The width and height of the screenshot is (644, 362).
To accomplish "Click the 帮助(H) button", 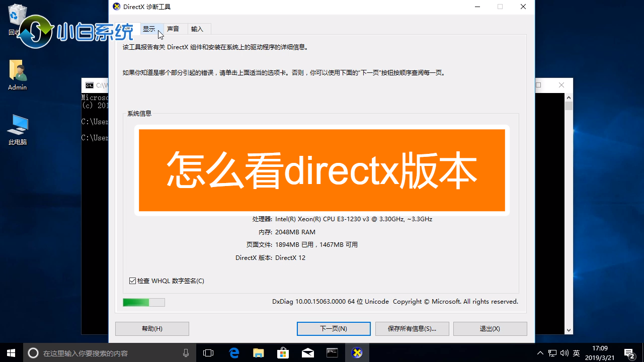I will point(152,329).
